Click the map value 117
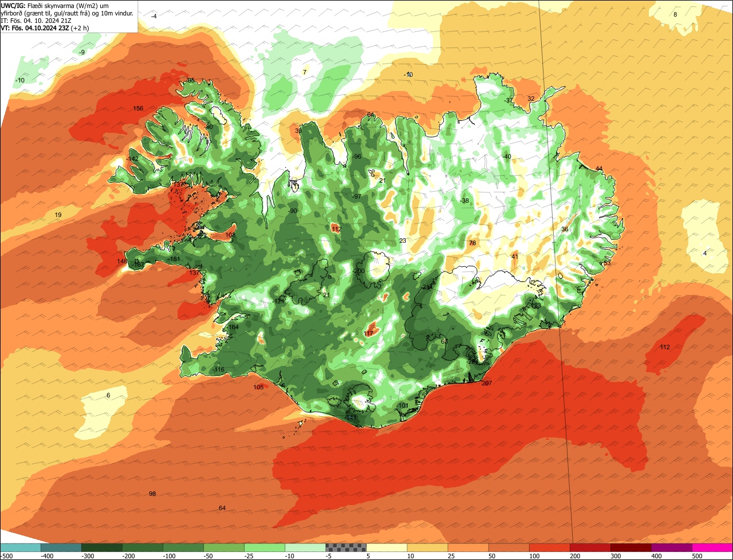The image size is (733, 560). coord(369,333)
